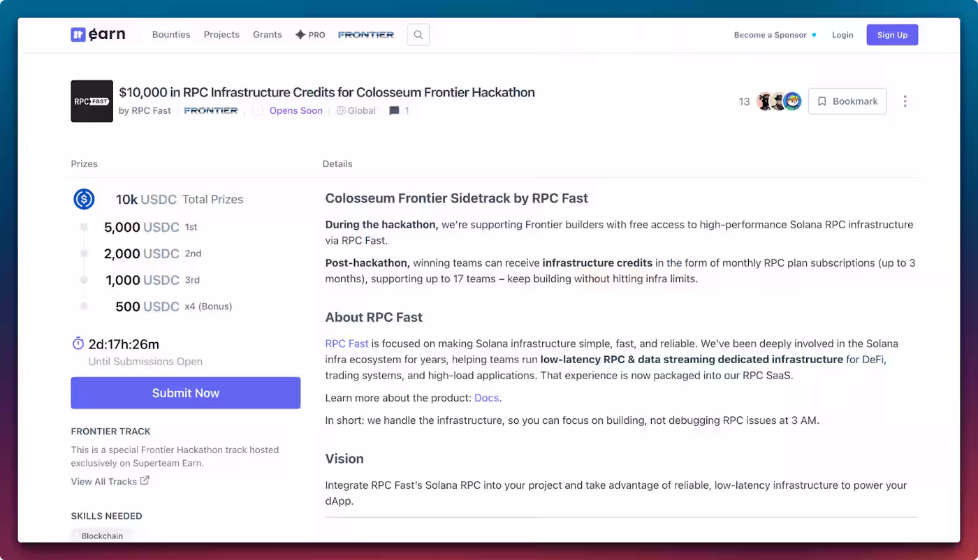The image size is (978, 560).
Task: Click the '2d:17h:26m' countdown text
Action: pos(124,344)
